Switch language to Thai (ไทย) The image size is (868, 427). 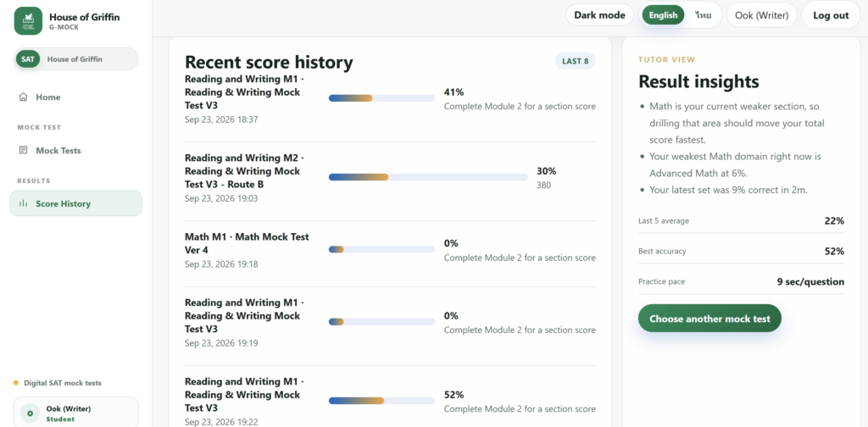[703, 15]
